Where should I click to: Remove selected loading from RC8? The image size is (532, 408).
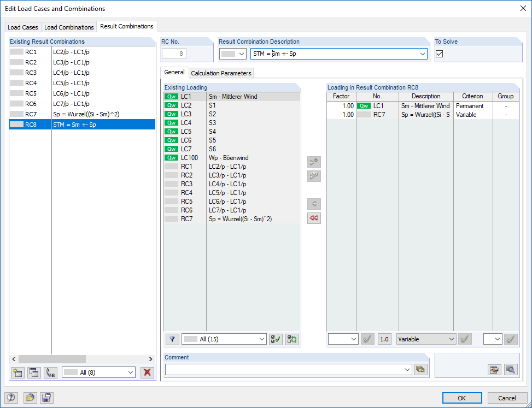314,204
